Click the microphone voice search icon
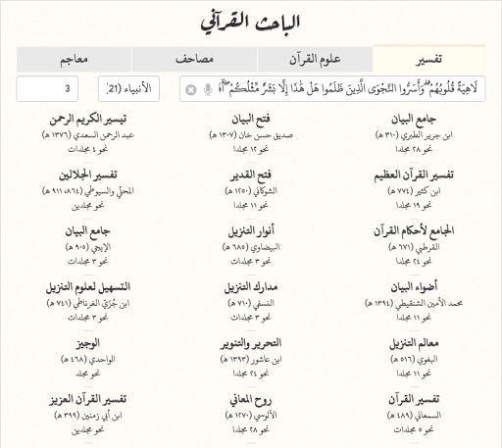The width and height of the screenshot is (502, 448). pyautogui.click(x=208, y=89)
